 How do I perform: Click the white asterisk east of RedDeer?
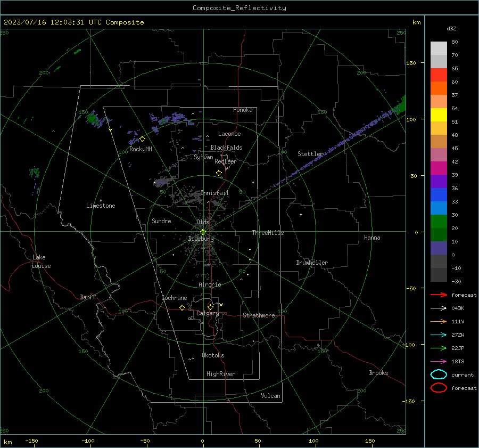click(253, 183)
